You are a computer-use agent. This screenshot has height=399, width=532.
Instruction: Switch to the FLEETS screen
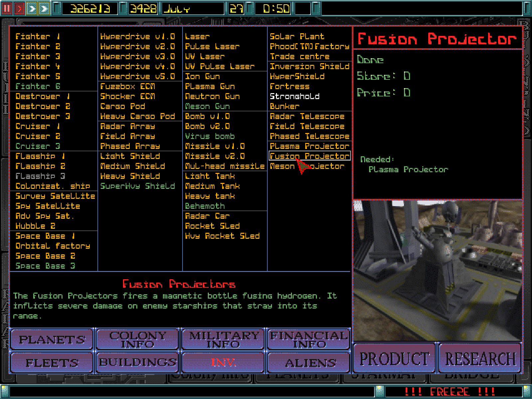[52, 362]
